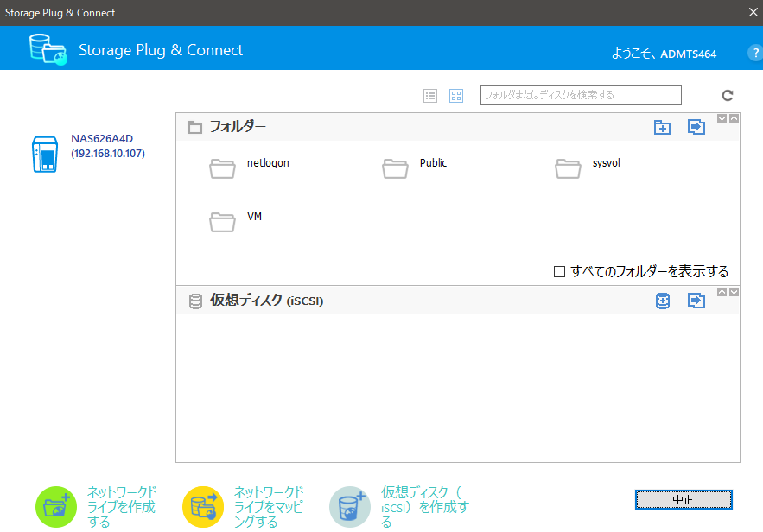Enable すべてのフォルダーを表示する checkbox
This screenshot has width=763, height=532.
point(560,271)
